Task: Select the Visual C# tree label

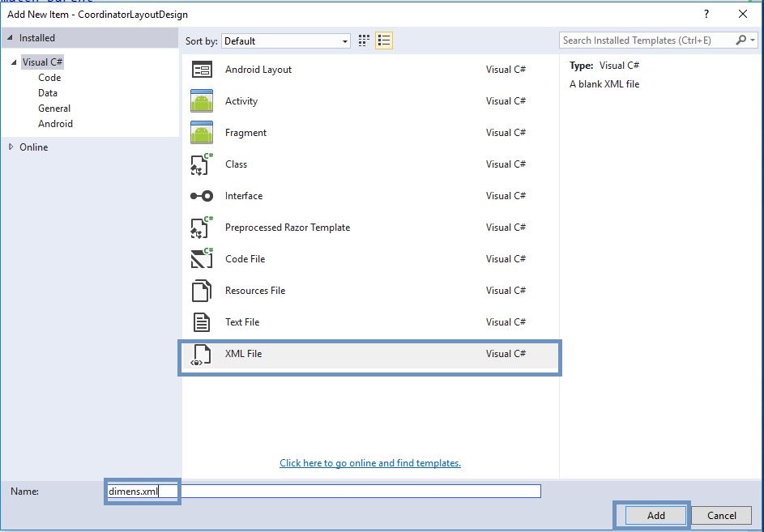Action: (42, 62)
